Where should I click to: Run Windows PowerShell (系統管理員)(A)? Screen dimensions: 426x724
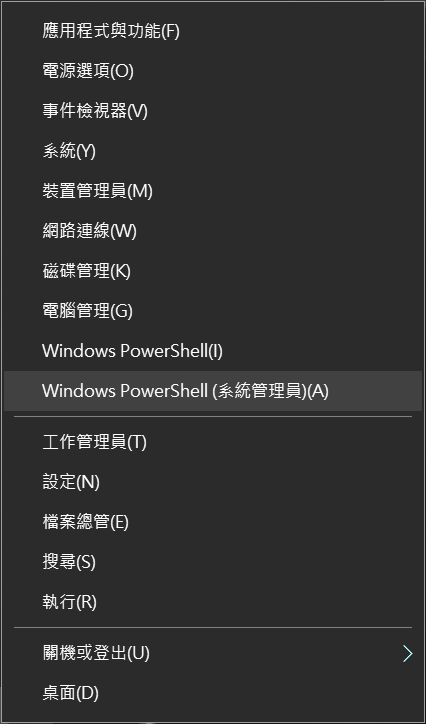coord(213,391)
